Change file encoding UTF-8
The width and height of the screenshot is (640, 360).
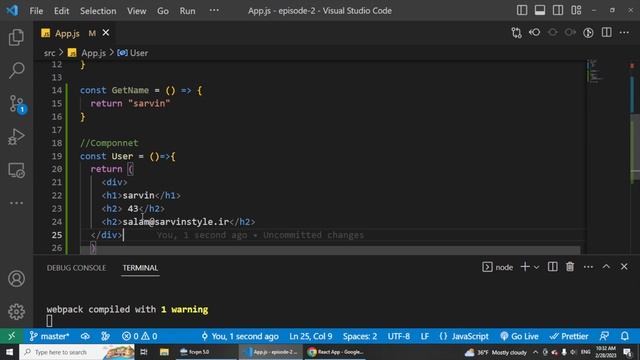pos(398,336)
